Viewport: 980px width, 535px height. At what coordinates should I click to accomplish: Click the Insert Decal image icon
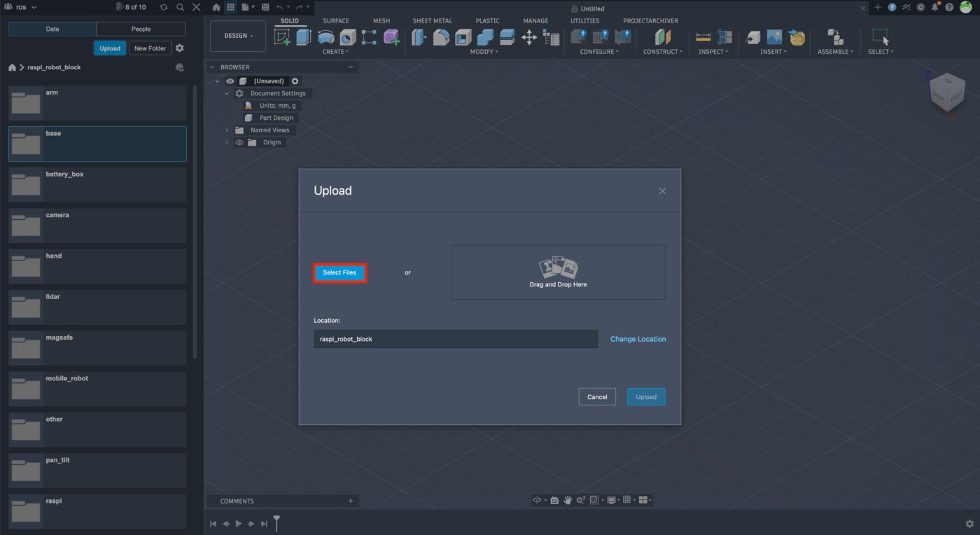(x=774, y=37)
